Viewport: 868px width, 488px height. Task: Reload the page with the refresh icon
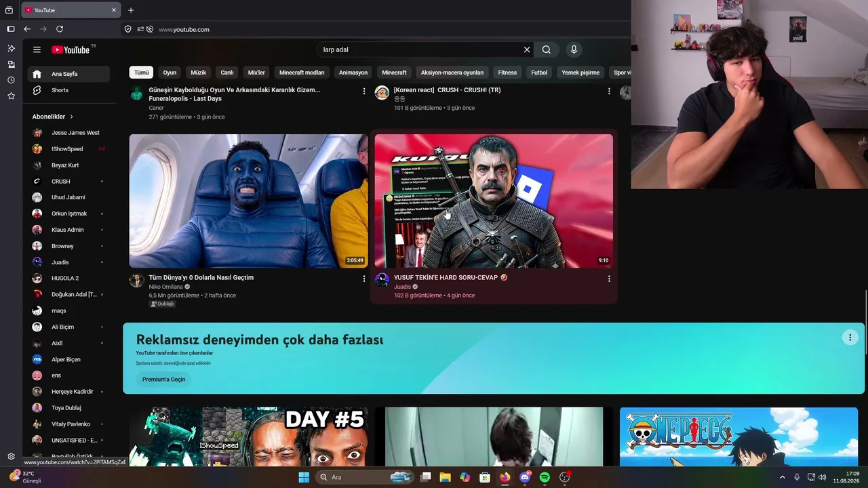pyautogui.click(x=60, y=29)
